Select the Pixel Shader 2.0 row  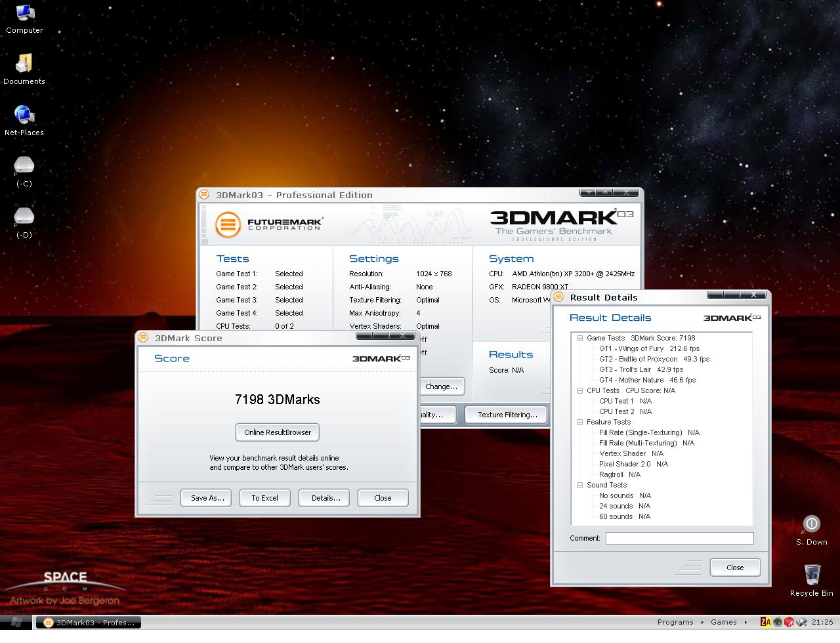(633, 465)
